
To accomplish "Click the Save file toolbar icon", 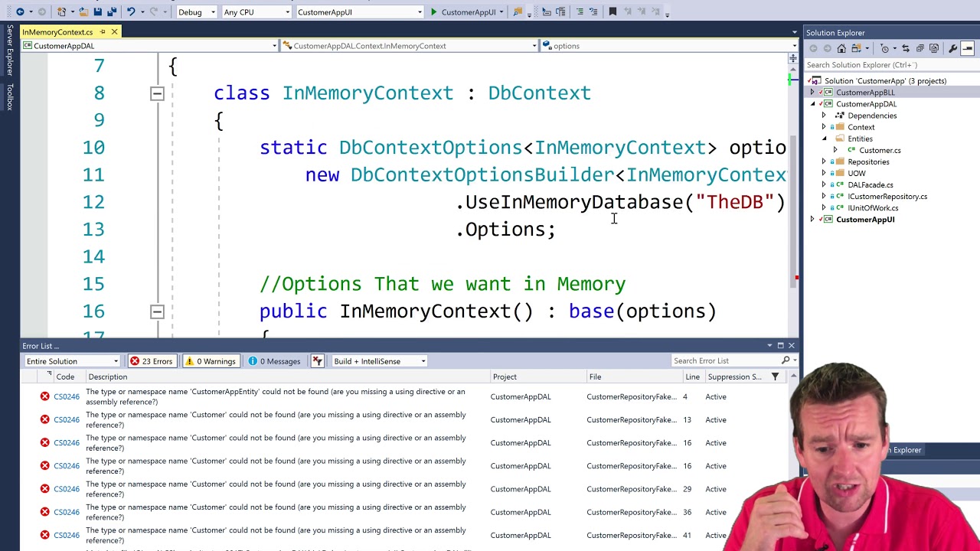I will point(97,11).
